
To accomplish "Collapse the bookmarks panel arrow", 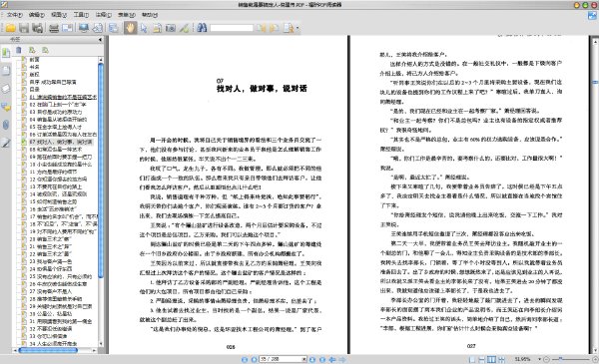I will tap(100, 39).
